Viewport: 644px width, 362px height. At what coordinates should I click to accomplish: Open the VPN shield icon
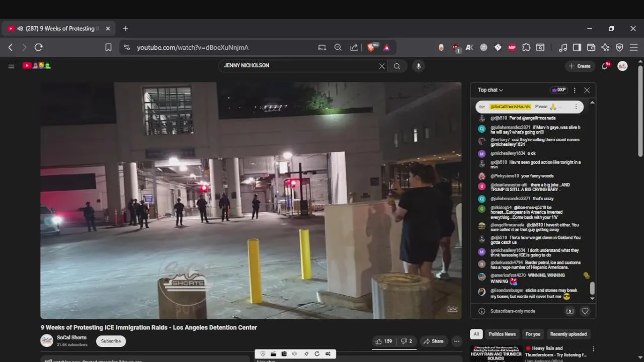coord(619,47)
